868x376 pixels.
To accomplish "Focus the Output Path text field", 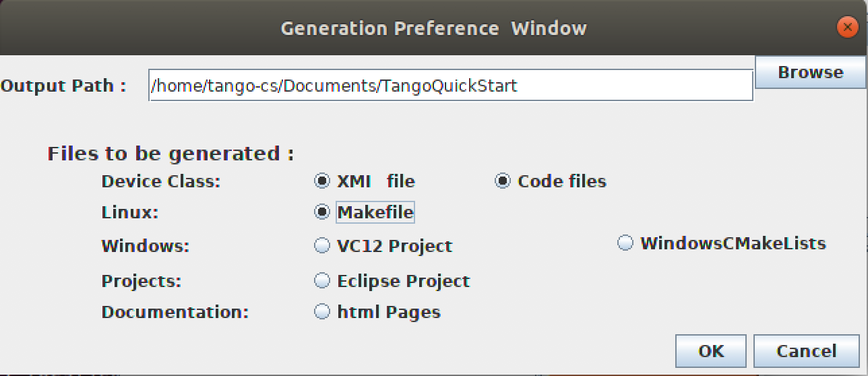I will (450, 86).
